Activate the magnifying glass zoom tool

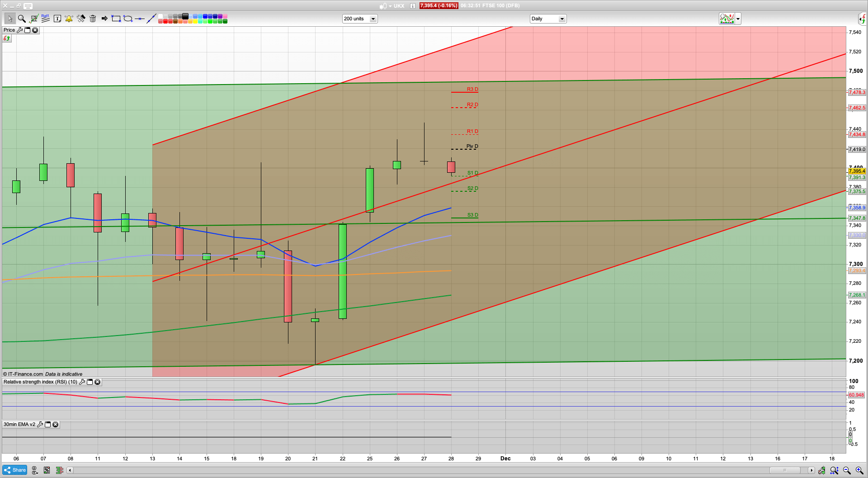click(x=21, y=19)
